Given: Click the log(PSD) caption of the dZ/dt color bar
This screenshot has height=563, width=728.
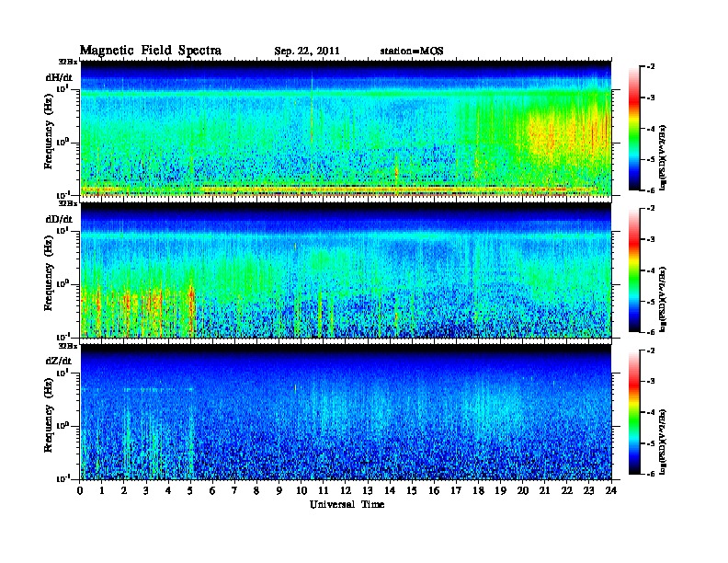Looking at the screenshot, I should pyautogui.click(x=664, y=442).
